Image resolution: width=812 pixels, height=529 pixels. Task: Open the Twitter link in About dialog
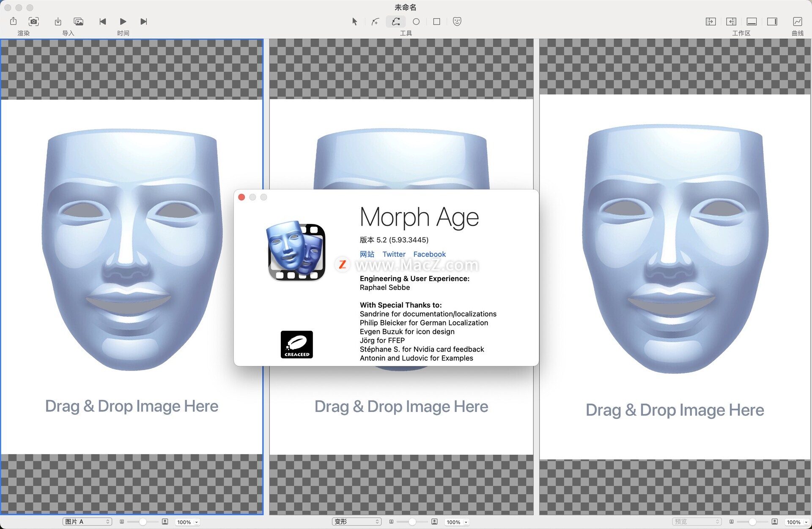394,254
